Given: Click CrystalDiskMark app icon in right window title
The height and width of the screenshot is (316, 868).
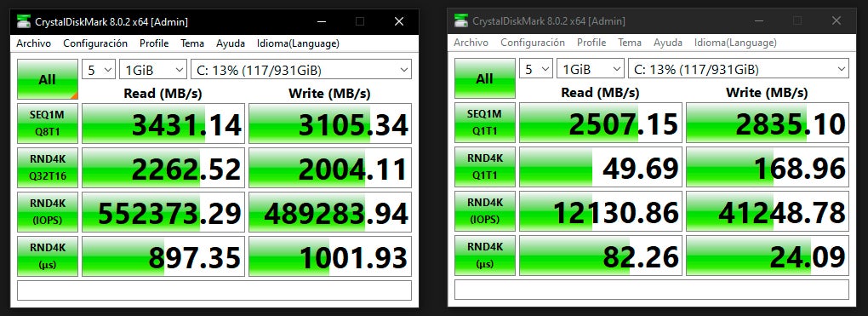Looking at the screenshot, I should click(x=461, y=21).
